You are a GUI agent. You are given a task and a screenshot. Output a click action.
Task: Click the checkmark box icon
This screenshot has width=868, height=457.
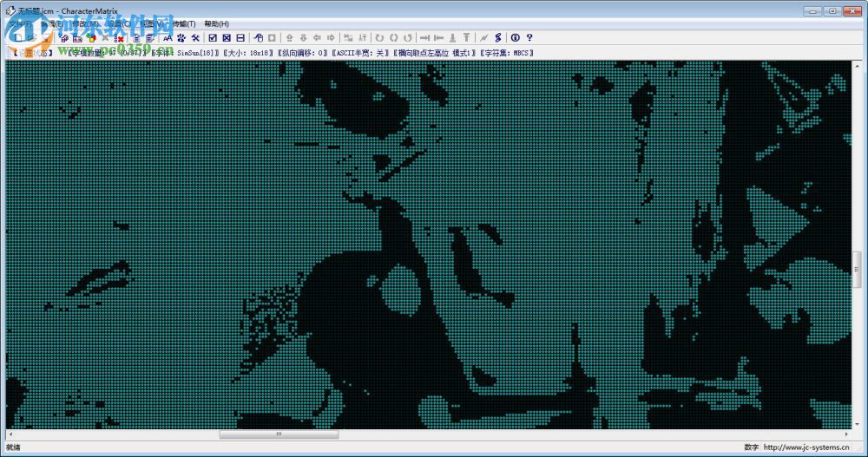tap(213, 37)
